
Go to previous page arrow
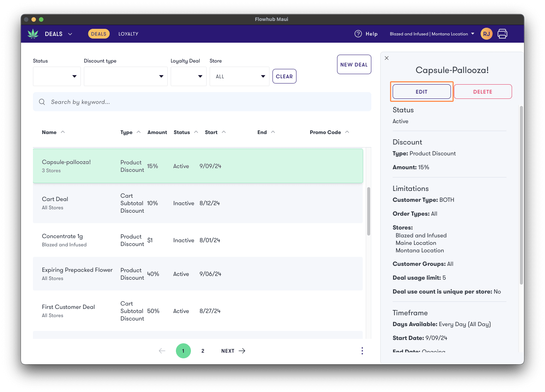162,351
